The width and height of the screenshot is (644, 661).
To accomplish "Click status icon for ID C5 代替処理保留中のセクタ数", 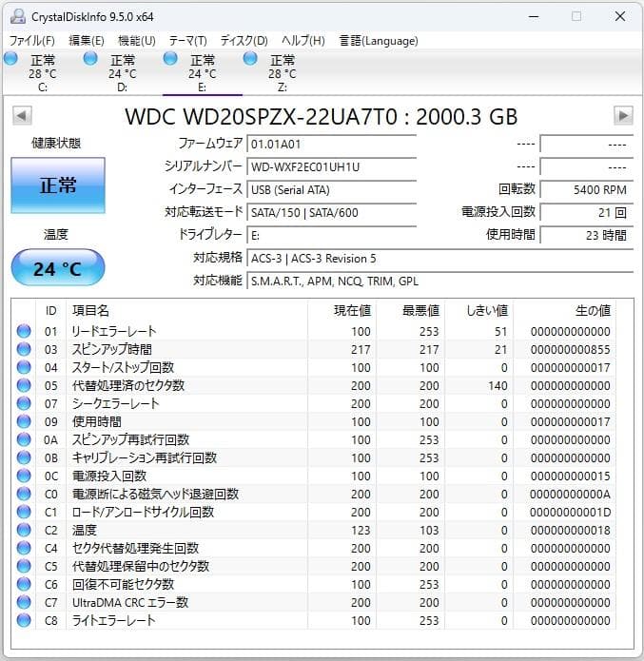I will [x=24, y=566].
